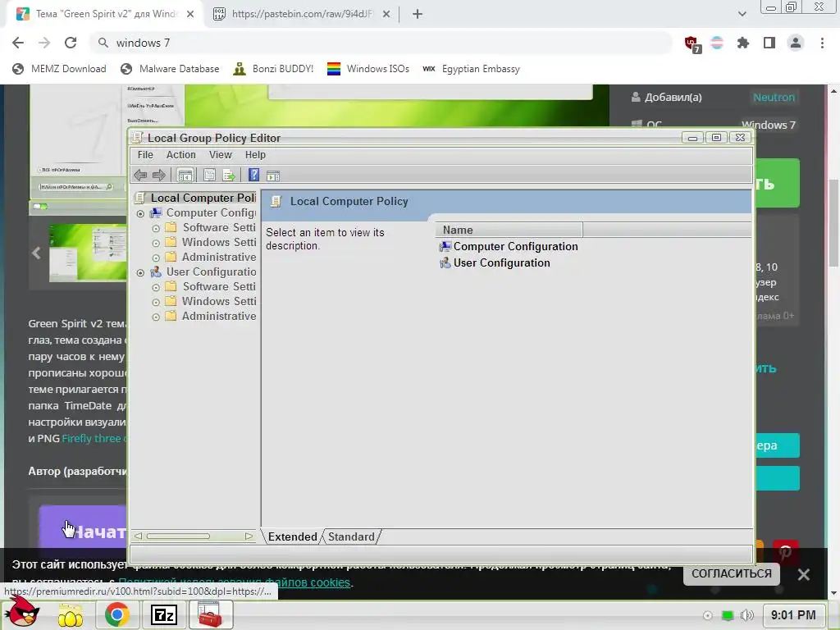Image resolution: width=840 pixels, height=630 pixels.
Task: Click the Properties toolbar icon in Policy Editor
Action: [x=209, y=176]
